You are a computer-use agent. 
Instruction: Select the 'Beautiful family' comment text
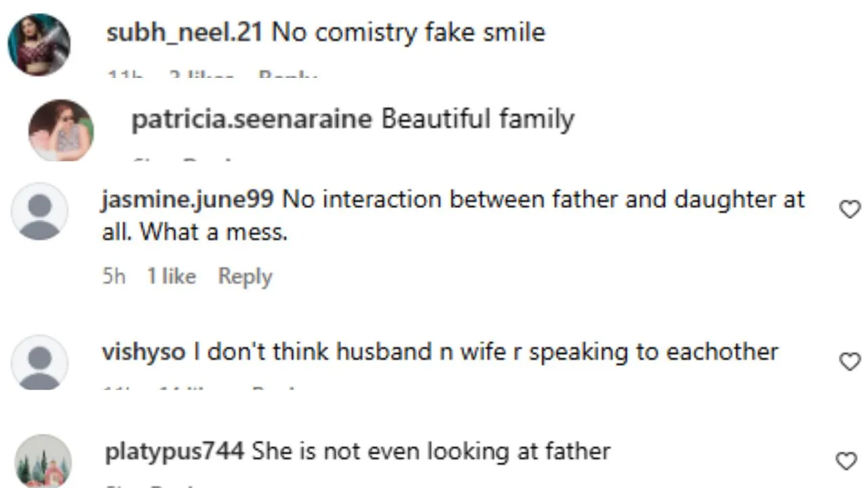click(x=478, y=119)
